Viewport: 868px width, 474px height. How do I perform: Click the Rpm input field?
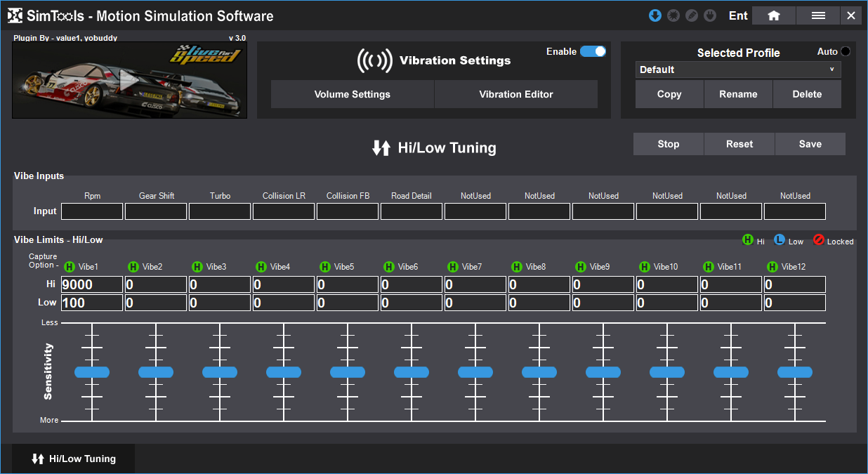92,211
